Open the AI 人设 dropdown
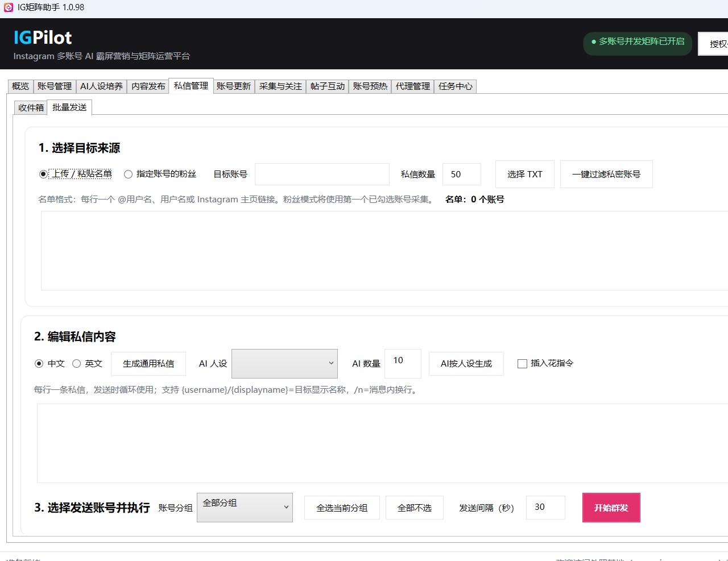This screenshot has width=728, height=561. click(x=284, y=364)
